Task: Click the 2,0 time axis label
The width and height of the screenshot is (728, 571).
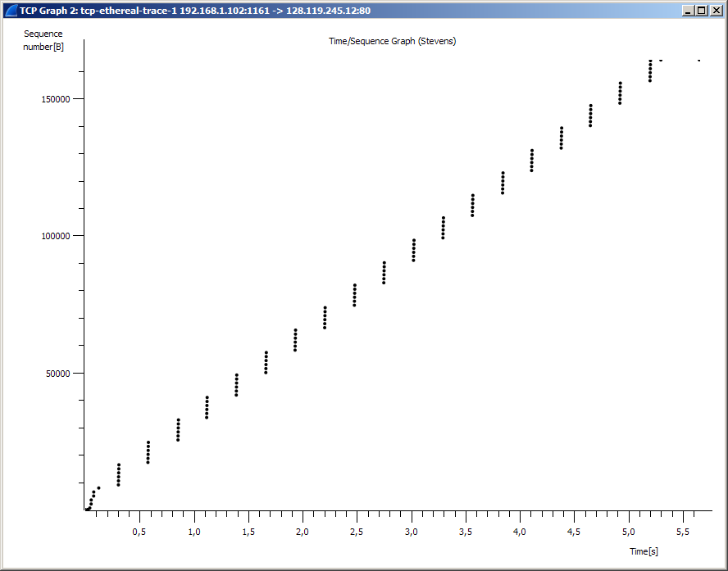Action: tap(303, 532)
